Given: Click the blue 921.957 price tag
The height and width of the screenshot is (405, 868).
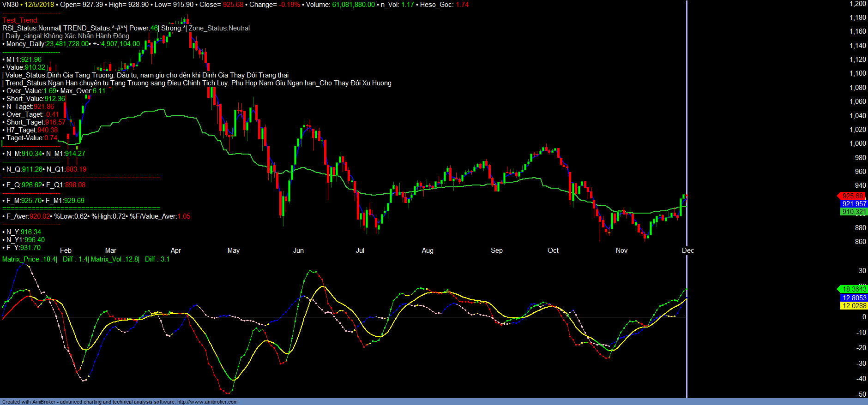Looking at the screenshot, I should 854,204.
